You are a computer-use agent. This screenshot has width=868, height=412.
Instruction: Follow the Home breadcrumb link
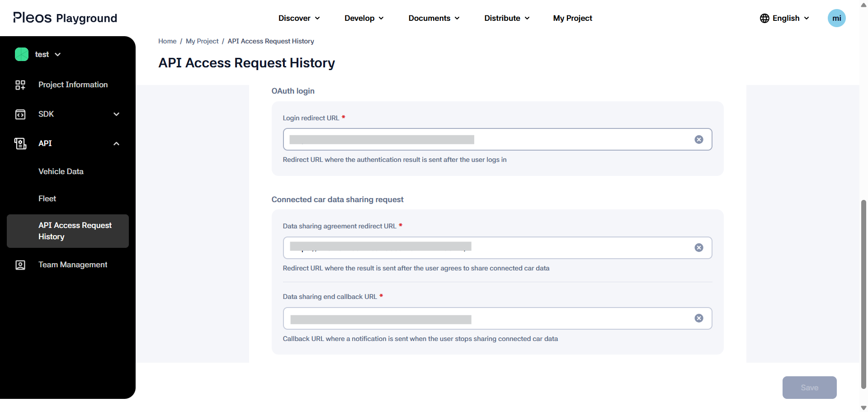tap(167, 41)
